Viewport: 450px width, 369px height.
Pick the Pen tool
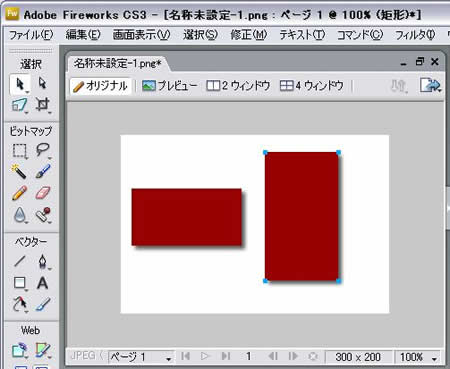click(x=43, y=261)
